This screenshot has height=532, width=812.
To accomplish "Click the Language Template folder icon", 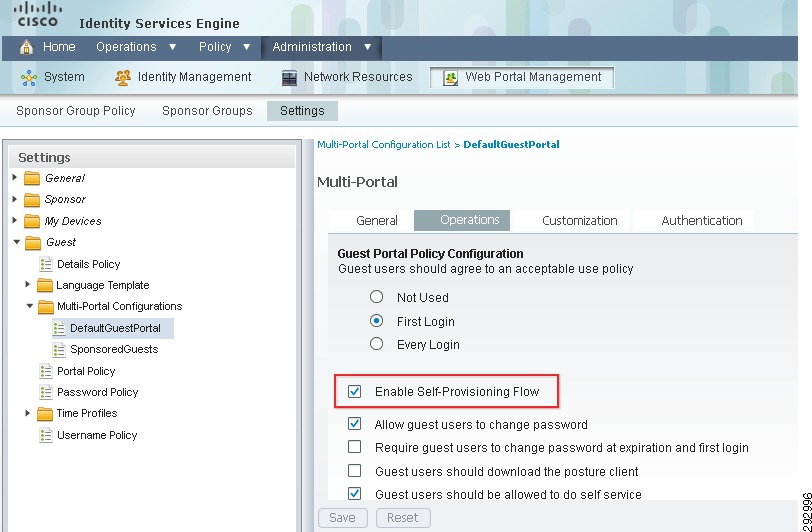I will point(45,285).
